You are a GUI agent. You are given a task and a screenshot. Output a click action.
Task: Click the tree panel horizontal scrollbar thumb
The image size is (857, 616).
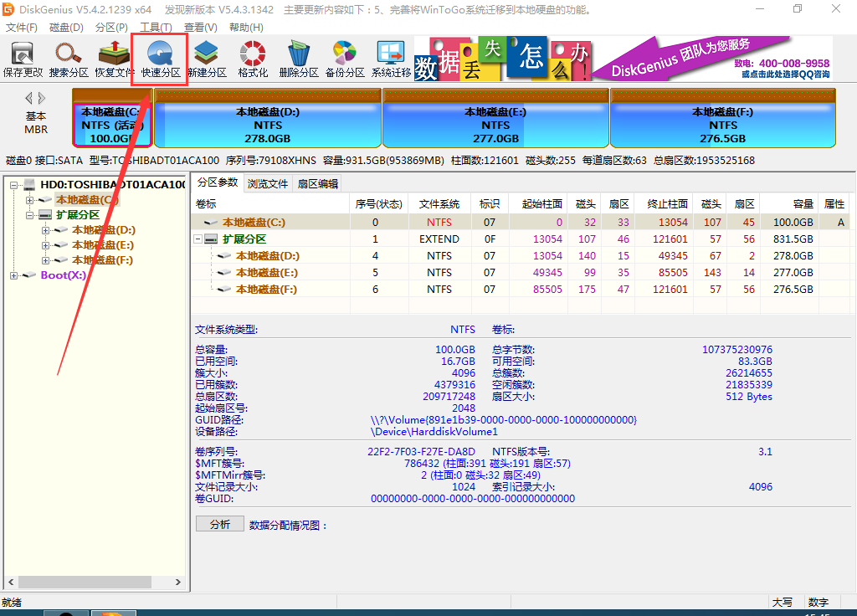tap(85, 583)
